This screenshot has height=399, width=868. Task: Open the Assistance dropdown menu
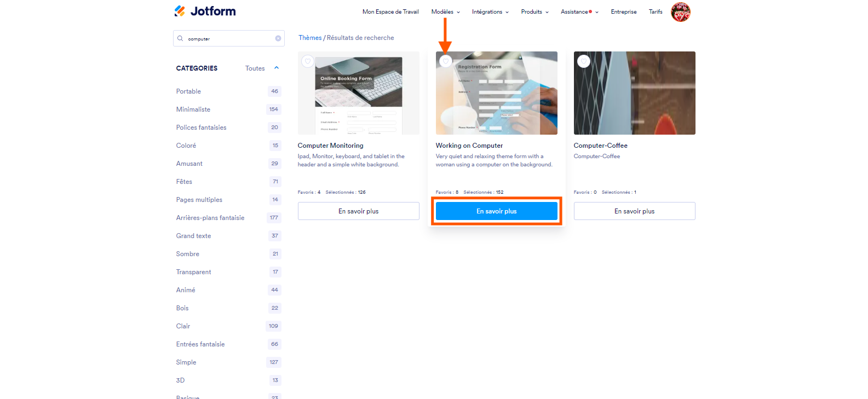click(579, 11)
